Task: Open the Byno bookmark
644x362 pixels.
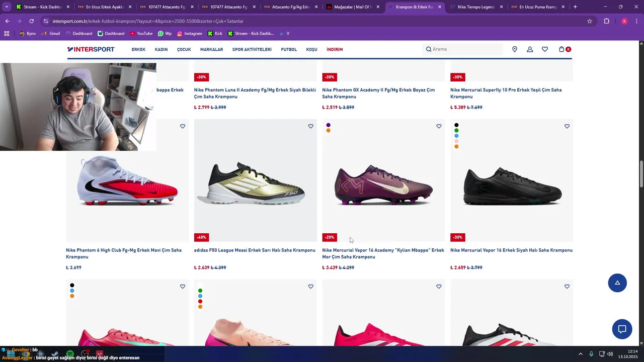Action: (28, 34)
